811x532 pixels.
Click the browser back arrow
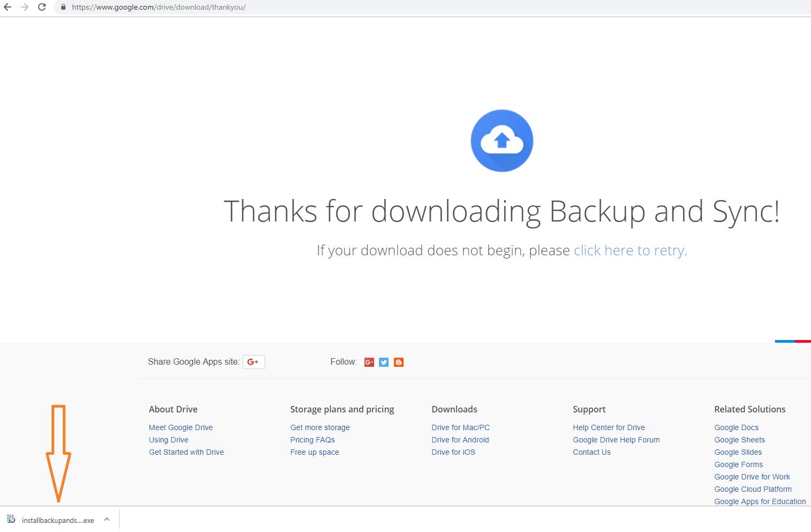8,8
